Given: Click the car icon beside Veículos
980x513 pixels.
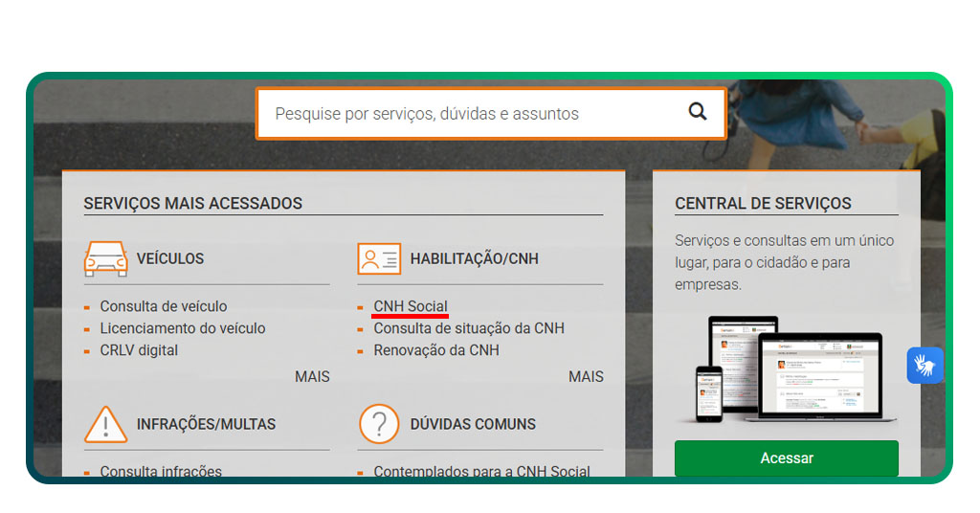Looking at the screenshot, I should [105, 258].
